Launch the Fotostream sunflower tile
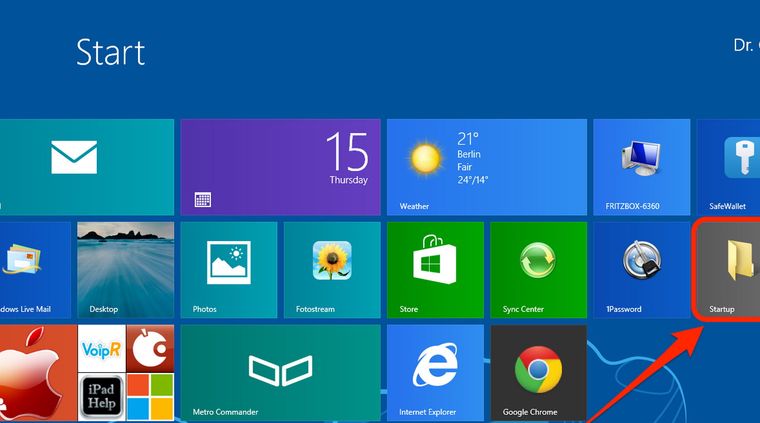Viewport: 760px width, 423px height. click(332, 270)
